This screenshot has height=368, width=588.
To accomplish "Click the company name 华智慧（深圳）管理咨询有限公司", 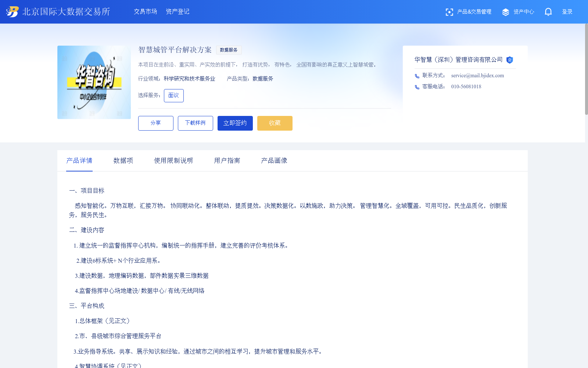I will (459, 60).
